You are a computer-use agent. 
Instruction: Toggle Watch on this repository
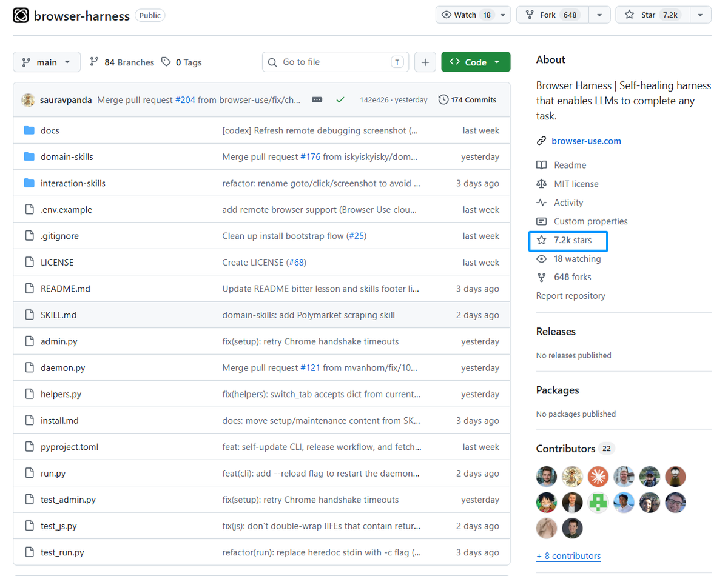(467, 15)
